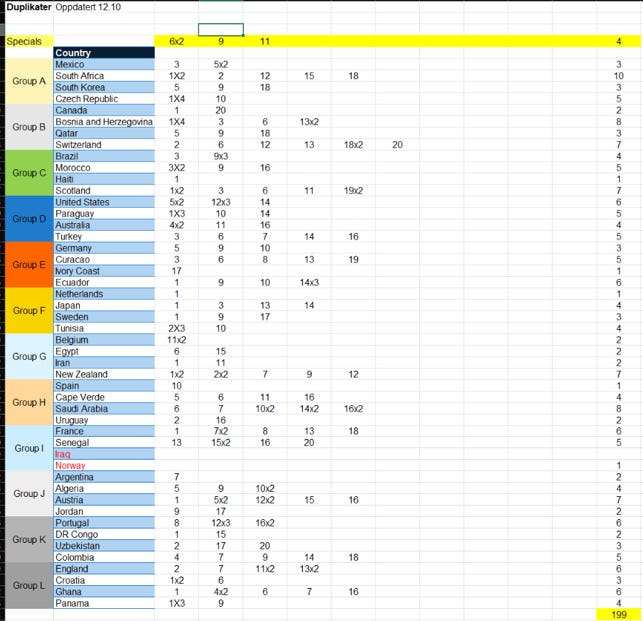The width and height of the screenshot is (643, 621).
Task: Click the 6x2 cell in Specials row
Action: coord(176,41)
